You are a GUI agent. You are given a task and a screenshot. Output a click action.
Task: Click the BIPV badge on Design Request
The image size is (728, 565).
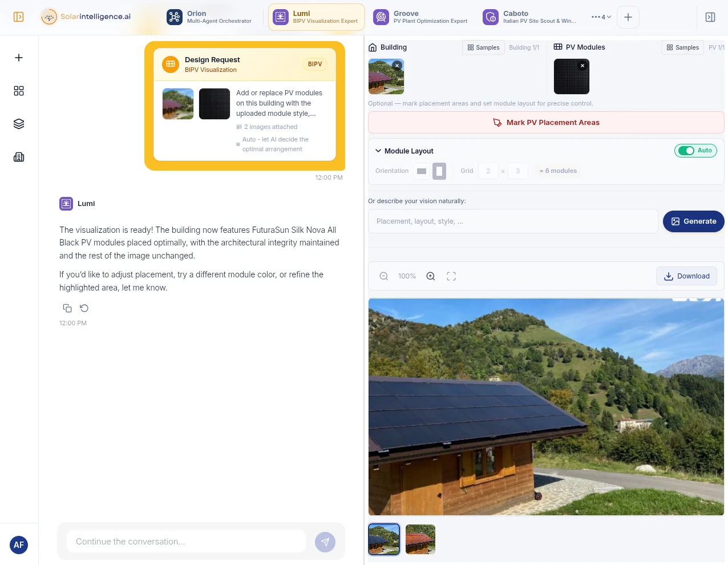[315, 64]
